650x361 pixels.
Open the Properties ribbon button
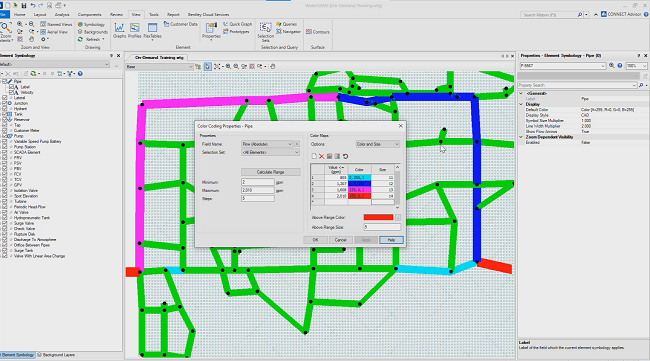(x=211, y=31)
